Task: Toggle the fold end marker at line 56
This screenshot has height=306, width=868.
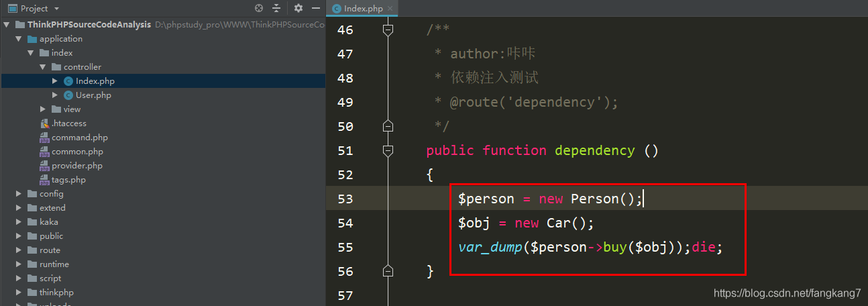Action: pos(387,271)
